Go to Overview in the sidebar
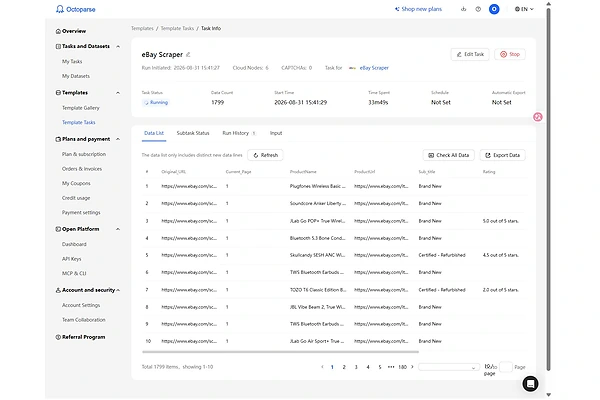Viewport: 600px width, 400px height. (71, 31)
